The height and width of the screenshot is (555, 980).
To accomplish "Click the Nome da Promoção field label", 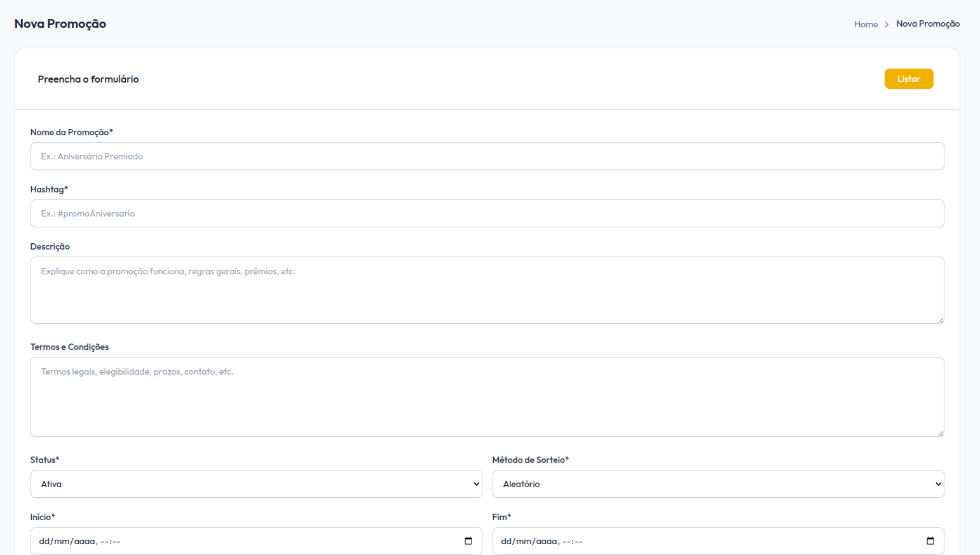I will pos(71,132).
